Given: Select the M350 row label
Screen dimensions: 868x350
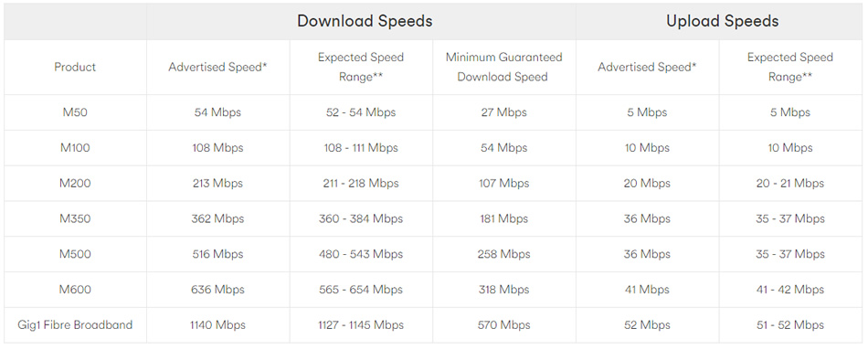Looking at the screenshot, I should click(75, 218).
